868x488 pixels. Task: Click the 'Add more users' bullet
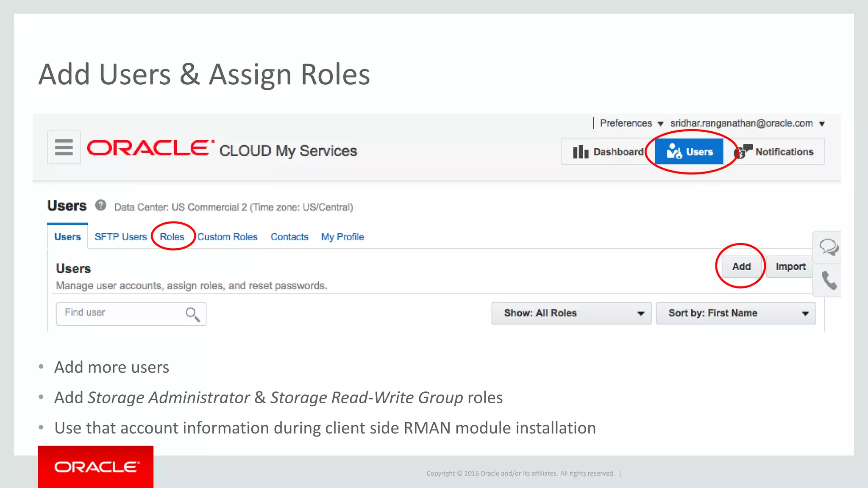pyautogui.click(x=112, y=367)
